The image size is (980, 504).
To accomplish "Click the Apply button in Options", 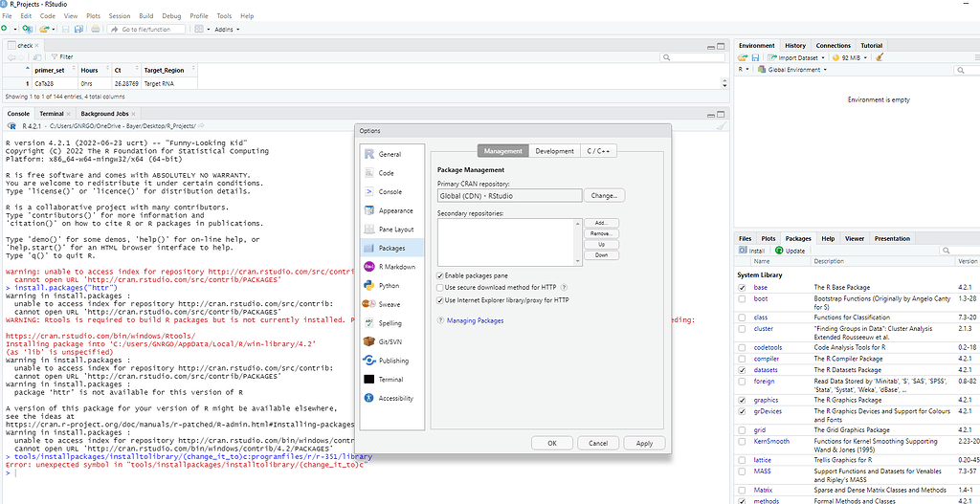I will pos(644,443).
